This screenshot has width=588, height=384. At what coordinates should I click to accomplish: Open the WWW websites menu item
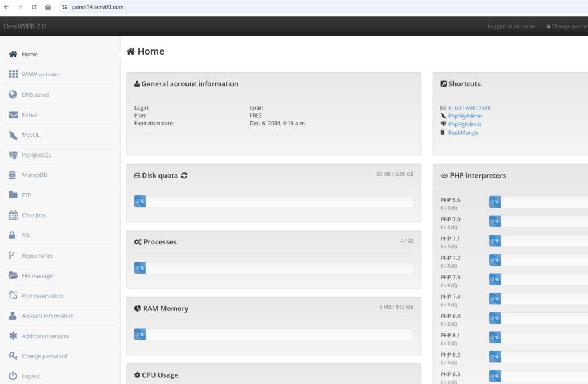[x=41, y=75]
